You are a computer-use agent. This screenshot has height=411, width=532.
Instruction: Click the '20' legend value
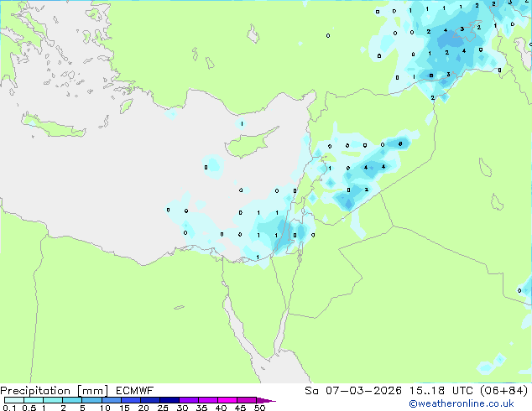(x=143, y=408)
